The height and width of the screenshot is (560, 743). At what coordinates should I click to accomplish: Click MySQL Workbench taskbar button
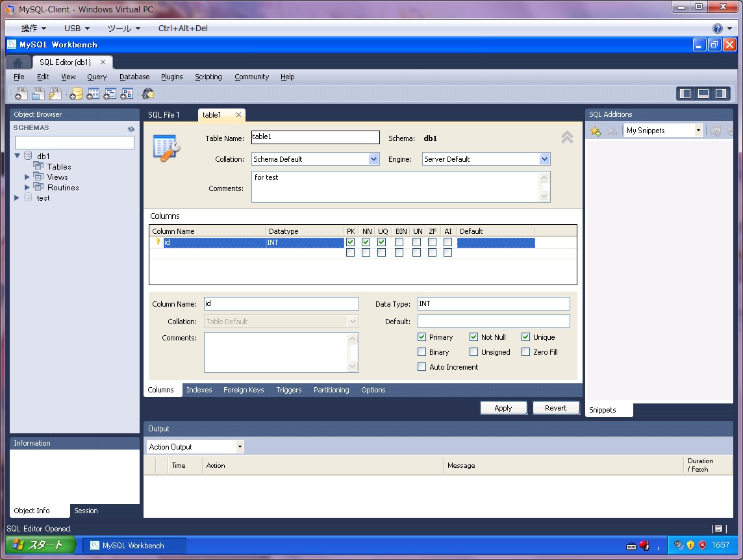click(x=134, y=546)
